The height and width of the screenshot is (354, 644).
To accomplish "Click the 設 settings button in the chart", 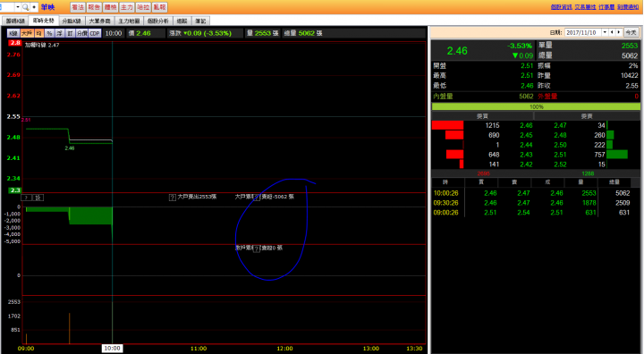I will (38, 198).
